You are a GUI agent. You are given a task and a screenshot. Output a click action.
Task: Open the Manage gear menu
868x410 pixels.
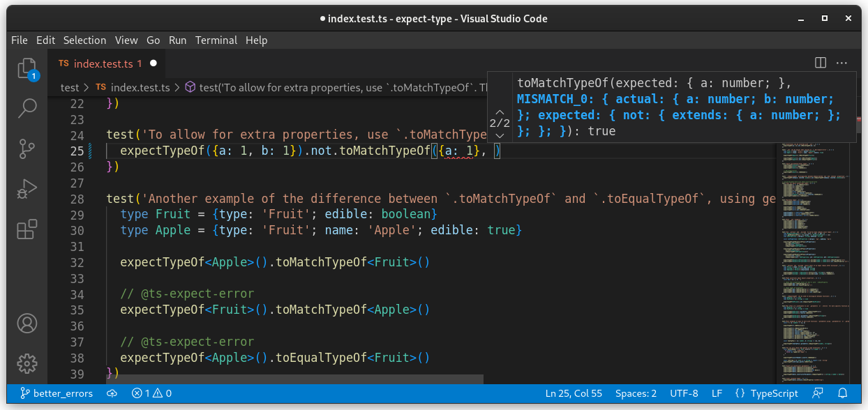tap(27, 363)
